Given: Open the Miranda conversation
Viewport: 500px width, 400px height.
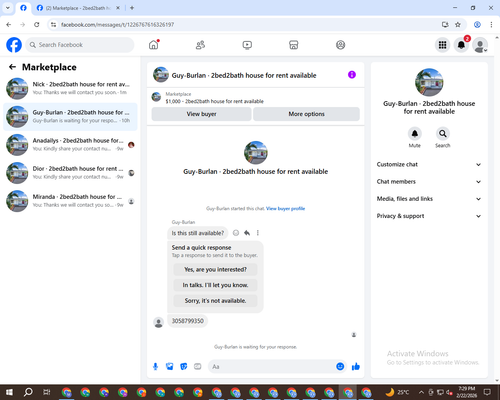Looking at the screenshot, I should coord(70,201).
